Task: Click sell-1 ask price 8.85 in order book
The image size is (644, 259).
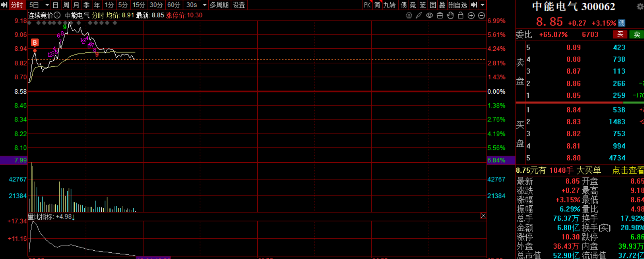Action: pyautogui.click(x=574, y=96)
